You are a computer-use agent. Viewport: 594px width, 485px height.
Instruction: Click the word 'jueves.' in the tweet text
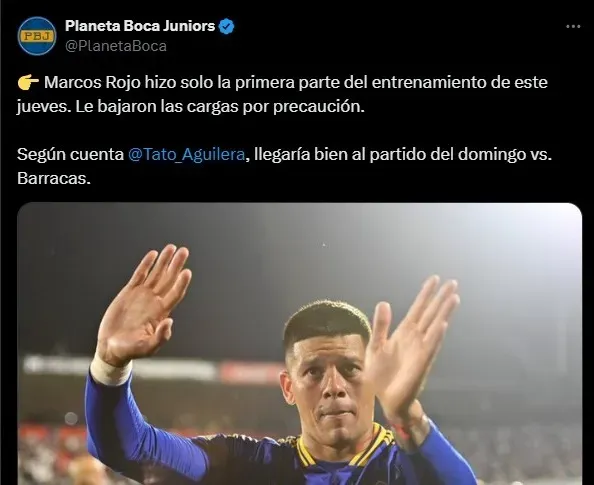click(44, 107)
